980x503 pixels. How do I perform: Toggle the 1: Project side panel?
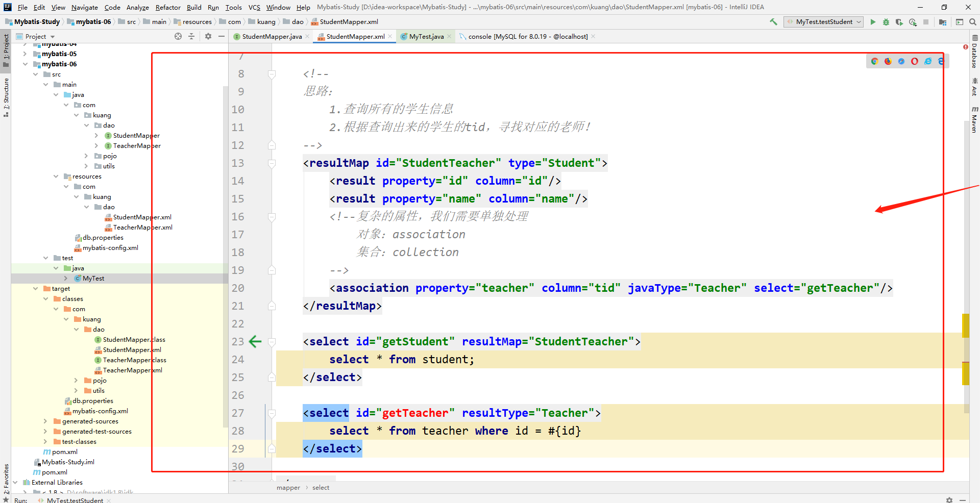pos(6,50)
